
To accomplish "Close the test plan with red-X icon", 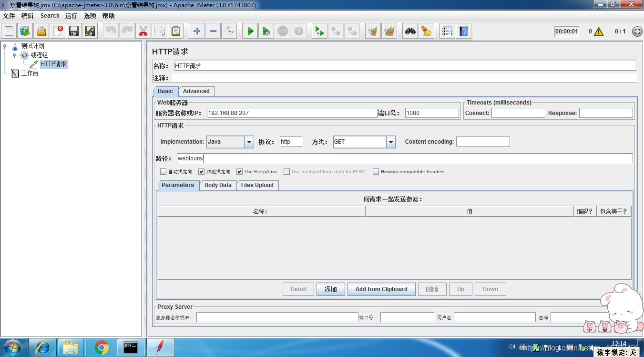I will tap(58, 31).
